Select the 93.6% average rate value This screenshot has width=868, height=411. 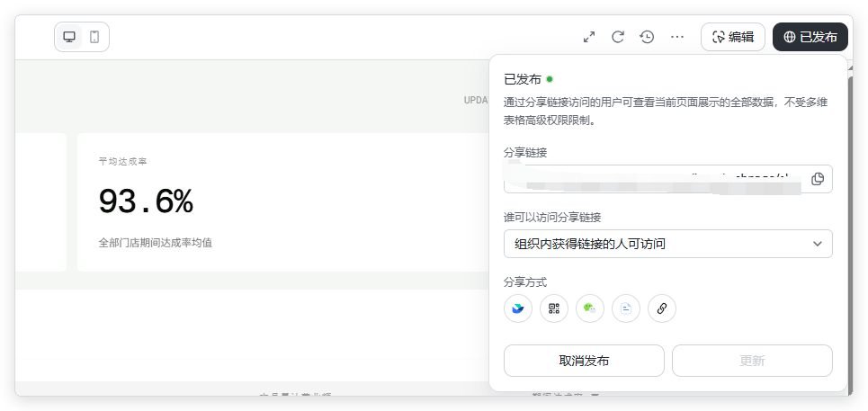coord(146,201)
